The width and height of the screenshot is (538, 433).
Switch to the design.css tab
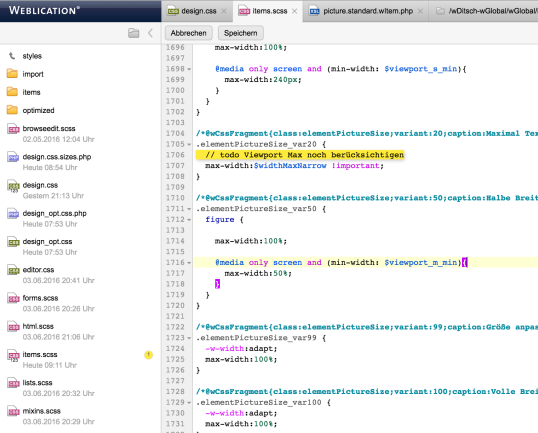tap(197, 11)
